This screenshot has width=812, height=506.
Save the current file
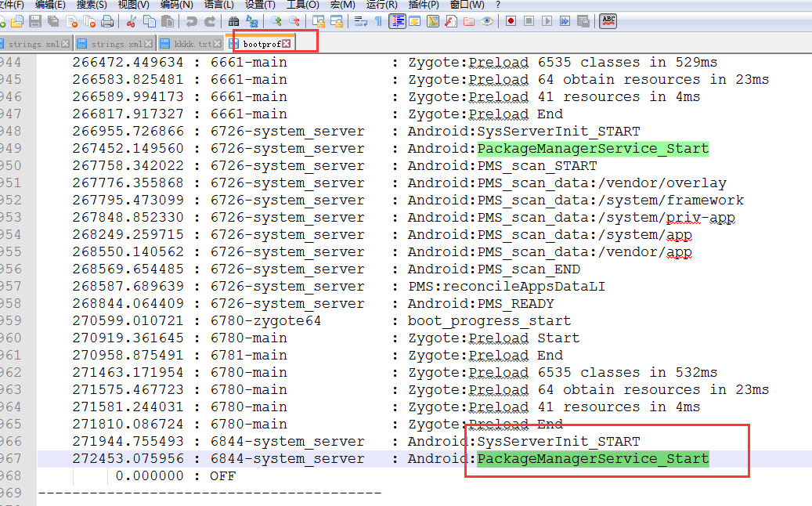click(35, 21)
